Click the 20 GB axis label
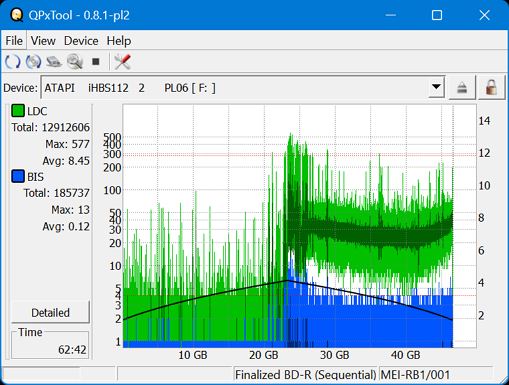 coord(263,355)
